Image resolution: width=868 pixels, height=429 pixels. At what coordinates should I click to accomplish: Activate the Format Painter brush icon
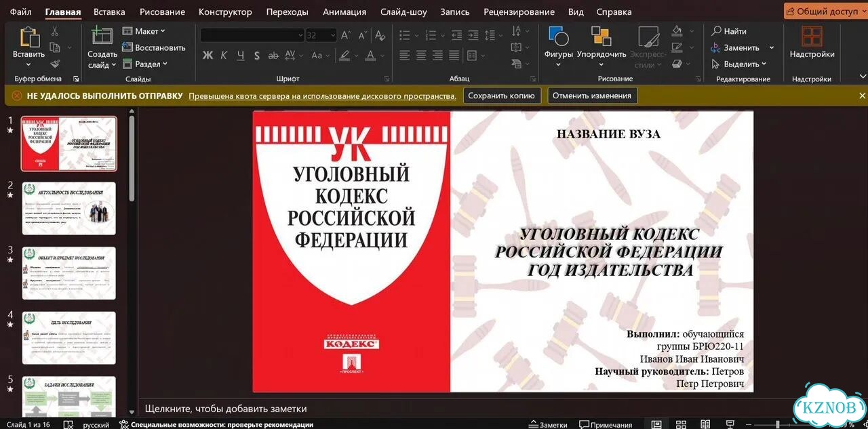[55, 64]
